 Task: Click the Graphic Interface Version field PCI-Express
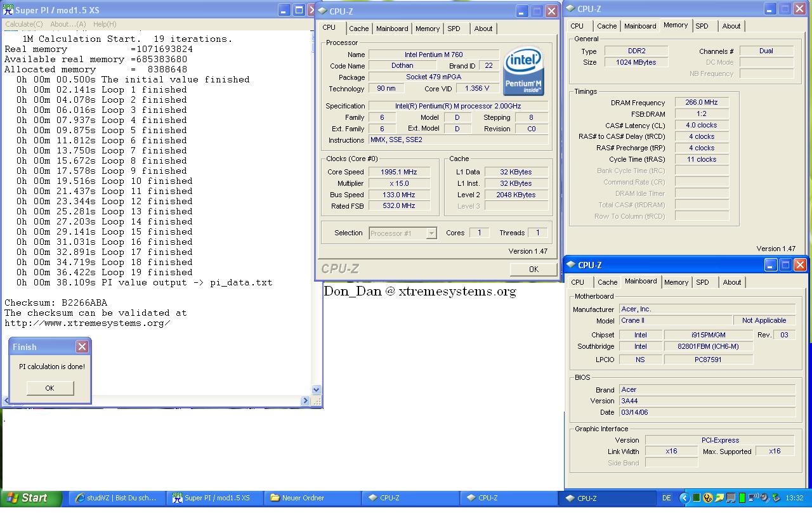click(720, 440)
